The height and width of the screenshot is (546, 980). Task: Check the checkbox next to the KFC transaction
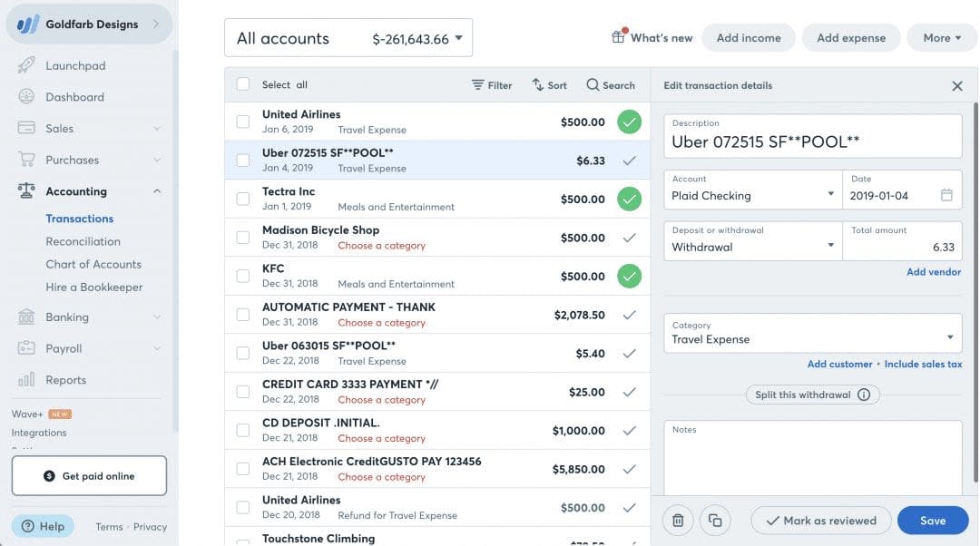[243, 278]
